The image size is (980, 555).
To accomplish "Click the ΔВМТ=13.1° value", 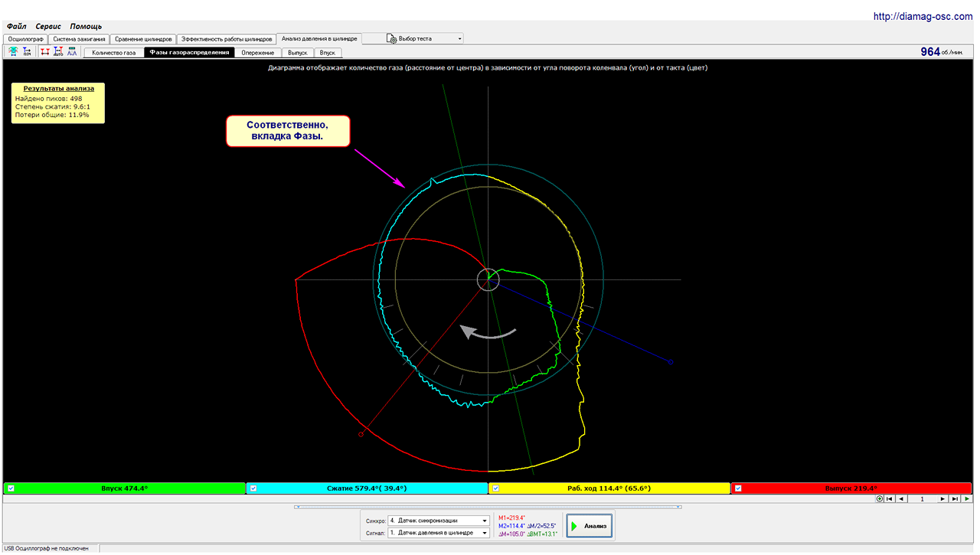I will tap(544, 534).
